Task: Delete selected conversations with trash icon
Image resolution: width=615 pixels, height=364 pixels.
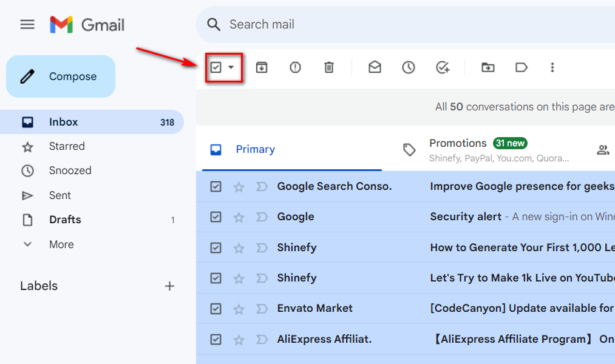Action: (x=329, y=67)
